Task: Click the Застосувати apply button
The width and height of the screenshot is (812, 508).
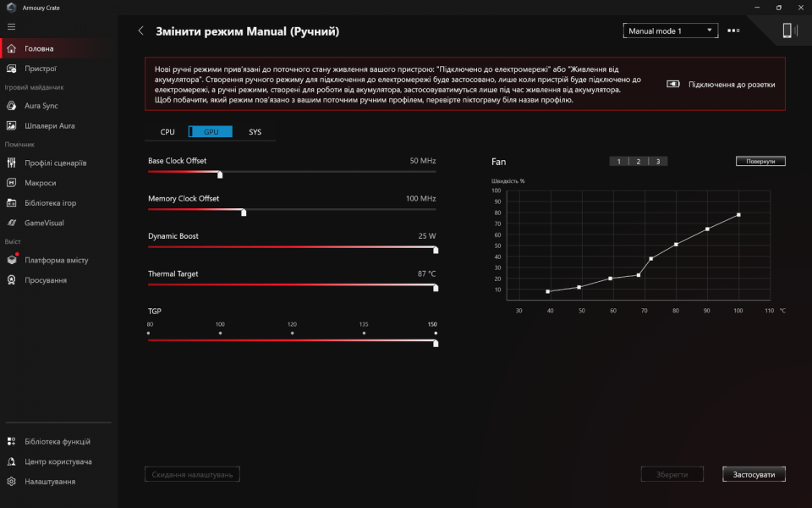Action: (x=754, y=474)
